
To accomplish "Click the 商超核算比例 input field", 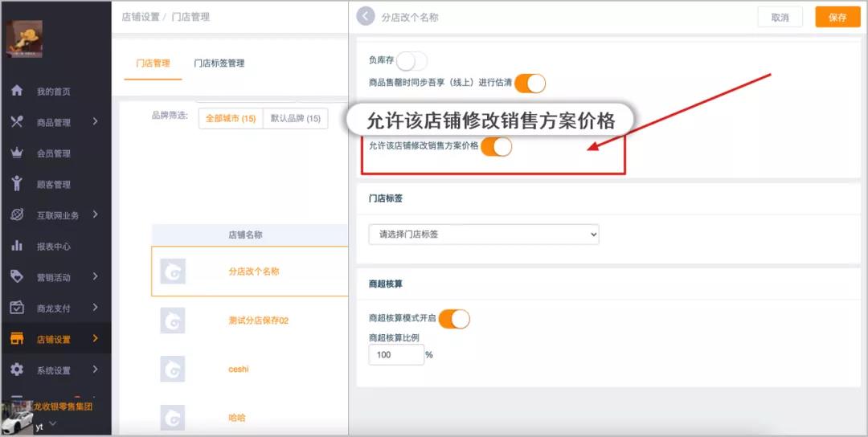I will coord(396,354).
